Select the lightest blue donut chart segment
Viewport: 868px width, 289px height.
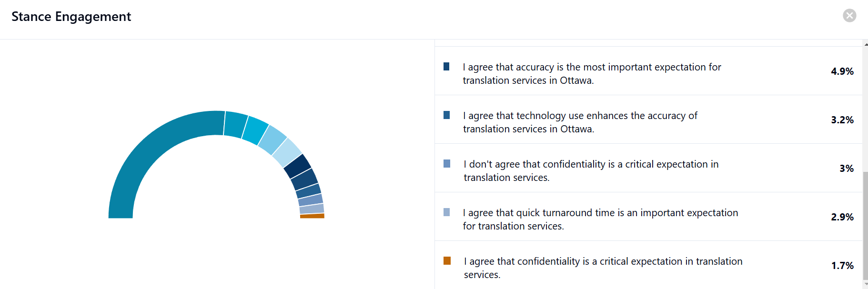[x=287, y=152]
